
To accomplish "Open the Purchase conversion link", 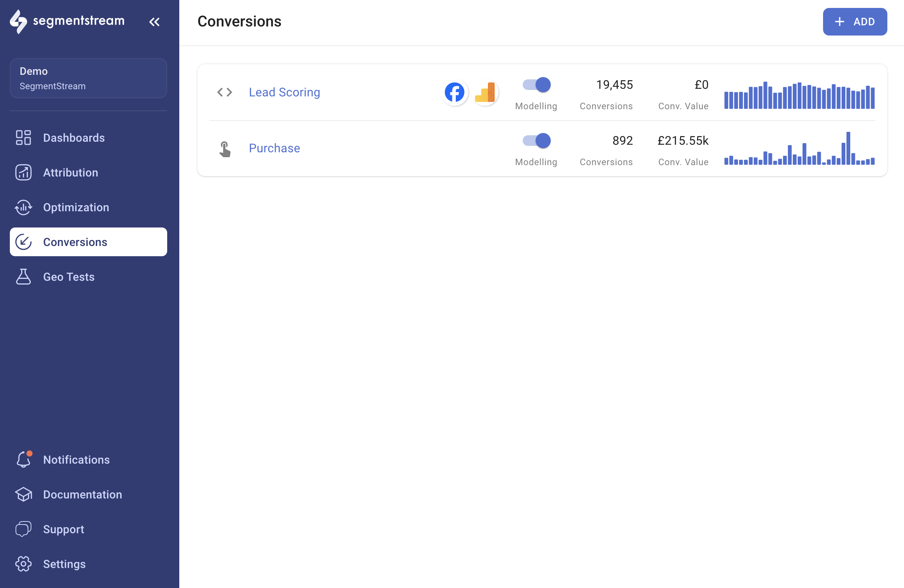I will pos(274,148).
